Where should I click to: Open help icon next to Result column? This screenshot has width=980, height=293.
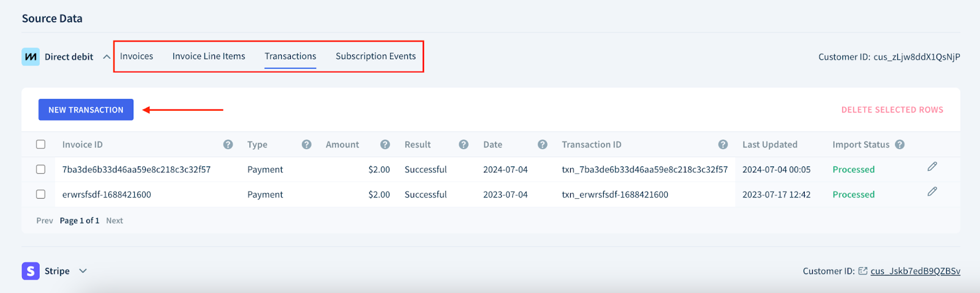[x=464, y=144]
